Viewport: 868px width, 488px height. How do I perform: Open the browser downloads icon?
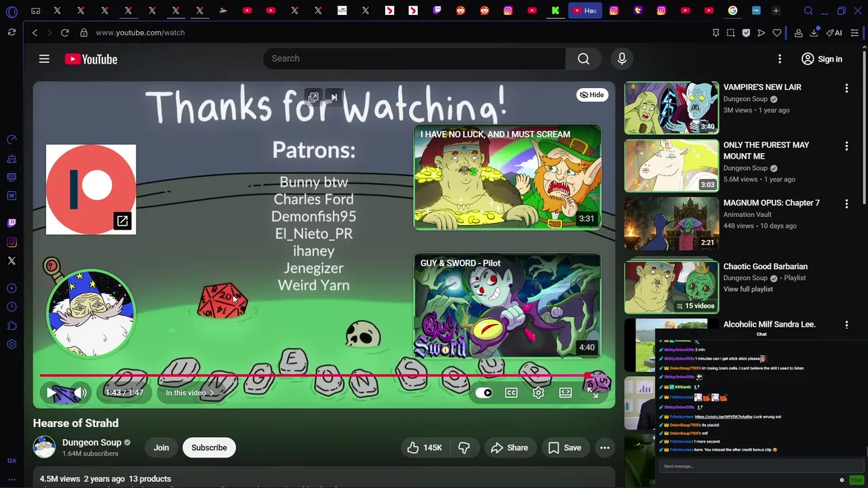(x=814, y=33)
